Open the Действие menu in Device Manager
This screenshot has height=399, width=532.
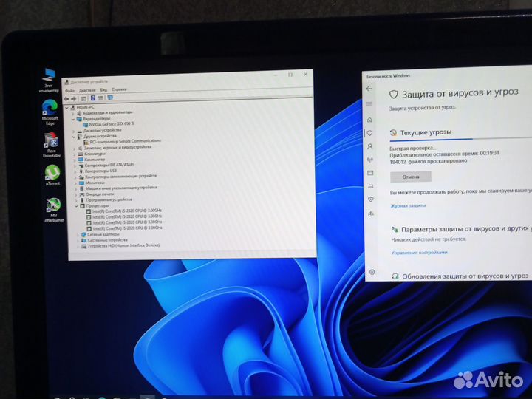(87, 89)
